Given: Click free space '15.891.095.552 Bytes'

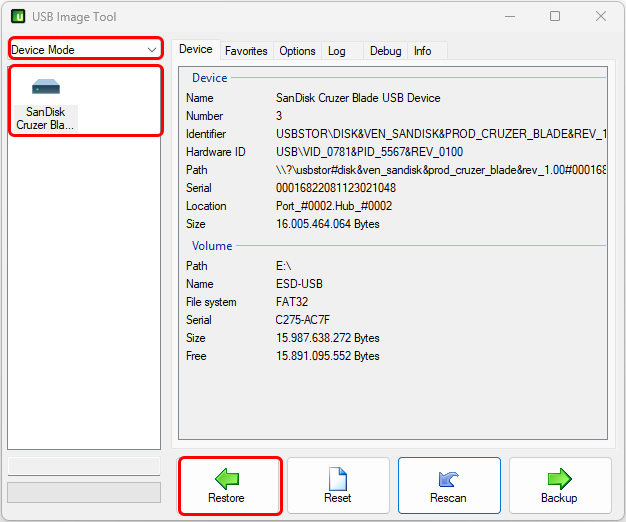Looking at the screenshot, I should point(327,356).
